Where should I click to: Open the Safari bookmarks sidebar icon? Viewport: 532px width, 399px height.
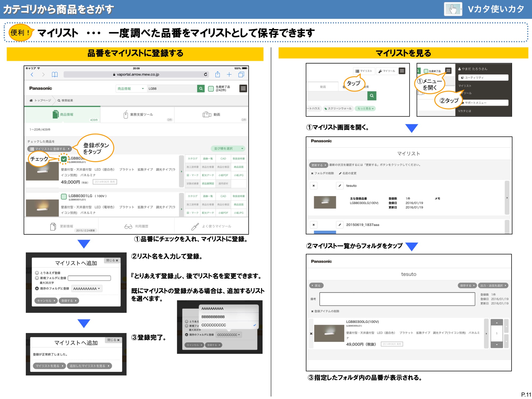(x=55, y=74)
